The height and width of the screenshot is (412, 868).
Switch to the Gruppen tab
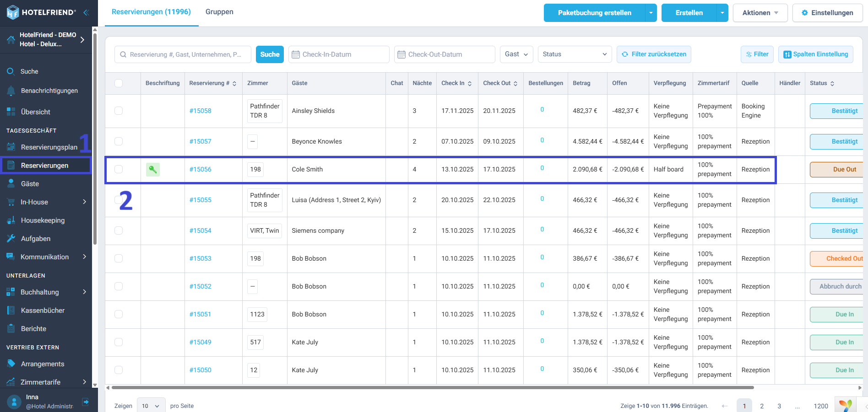219,12
